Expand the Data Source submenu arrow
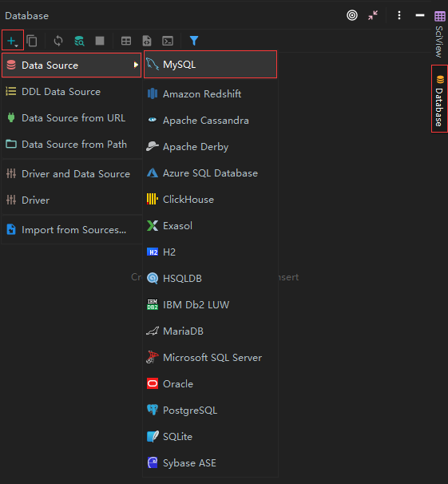 click(136, 65)
